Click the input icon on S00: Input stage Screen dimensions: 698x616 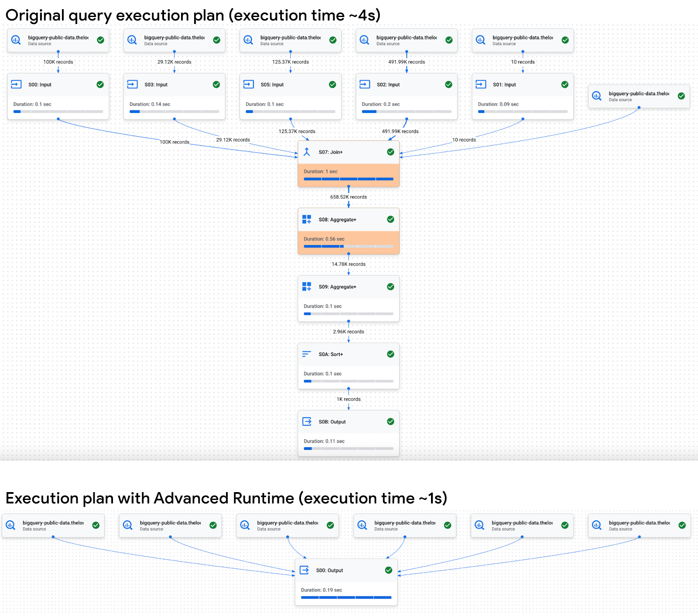(x=16, y=84)
